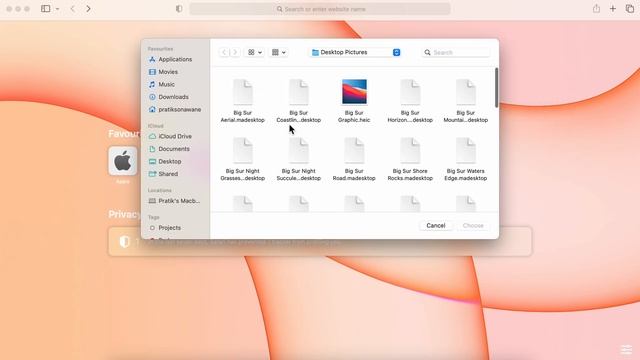
Task: Click the Choose button
Action: click(x=473, y=225)
